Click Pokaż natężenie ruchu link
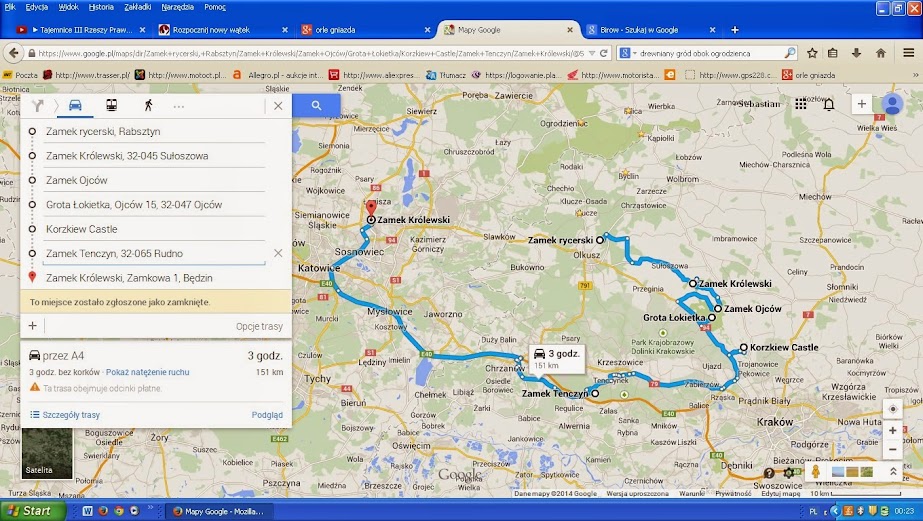This screenshot has width=923, height=521. coord(148,372)
